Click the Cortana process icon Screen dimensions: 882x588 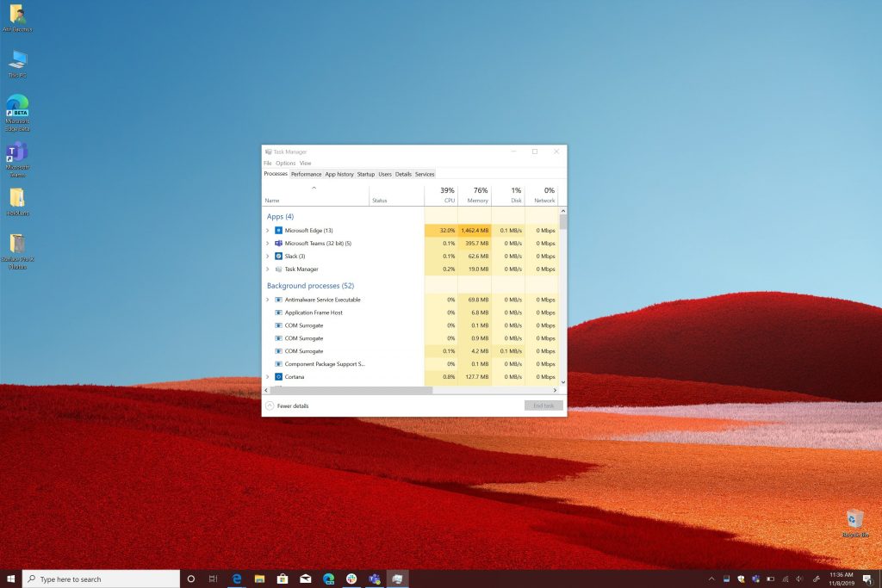(278, 377)
